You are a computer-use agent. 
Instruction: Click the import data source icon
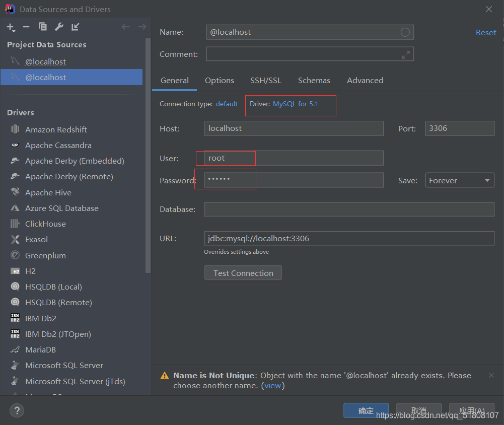coord(75,27)
